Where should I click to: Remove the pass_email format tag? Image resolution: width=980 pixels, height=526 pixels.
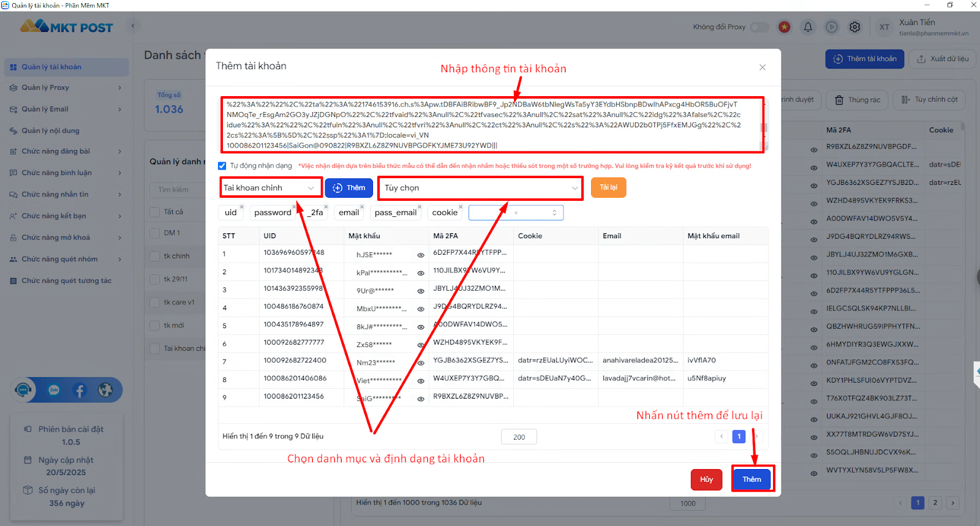point(420,206)
